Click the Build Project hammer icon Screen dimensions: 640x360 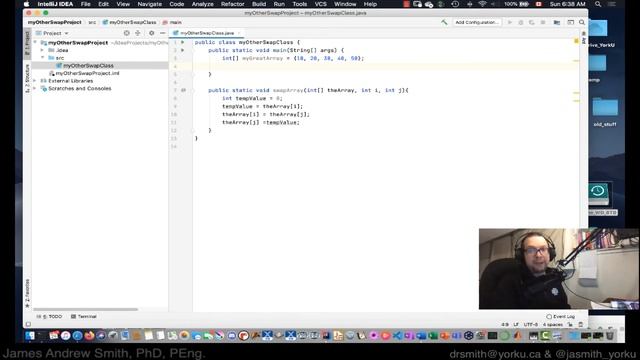(444, 22)
